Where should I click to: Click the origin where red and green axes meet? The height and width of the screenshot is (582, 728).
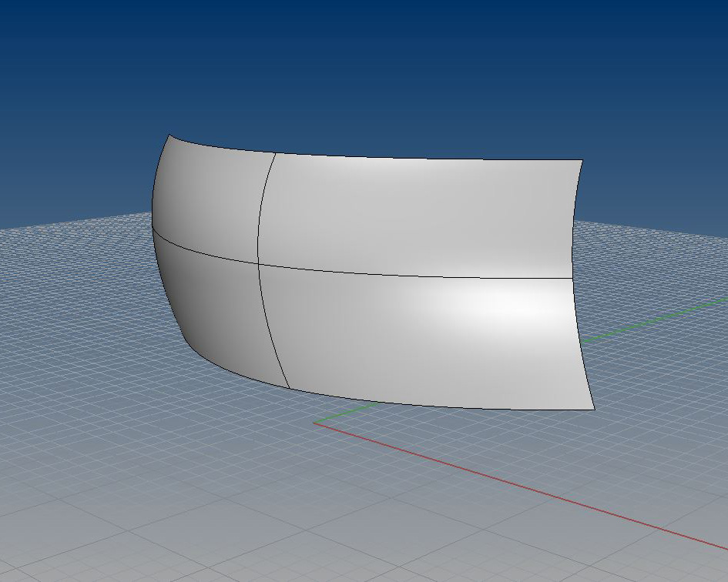(x=314, y=422)
